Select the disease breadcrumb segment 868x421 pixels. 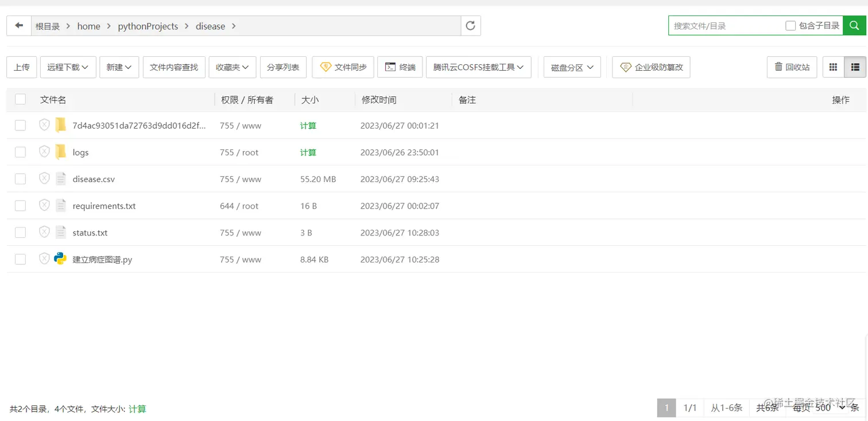coord(210,26)
